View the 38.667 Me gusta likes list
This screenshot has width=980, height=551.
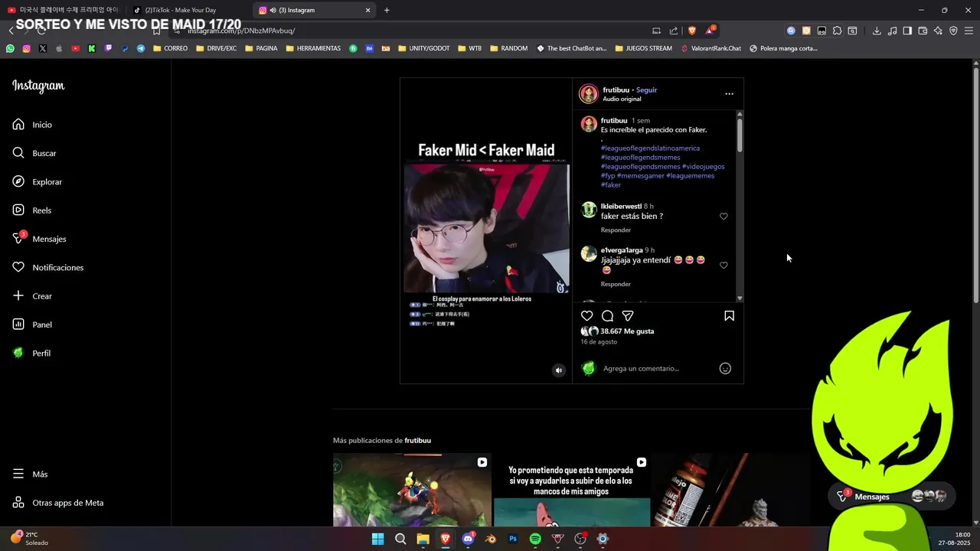click(627, 331)
